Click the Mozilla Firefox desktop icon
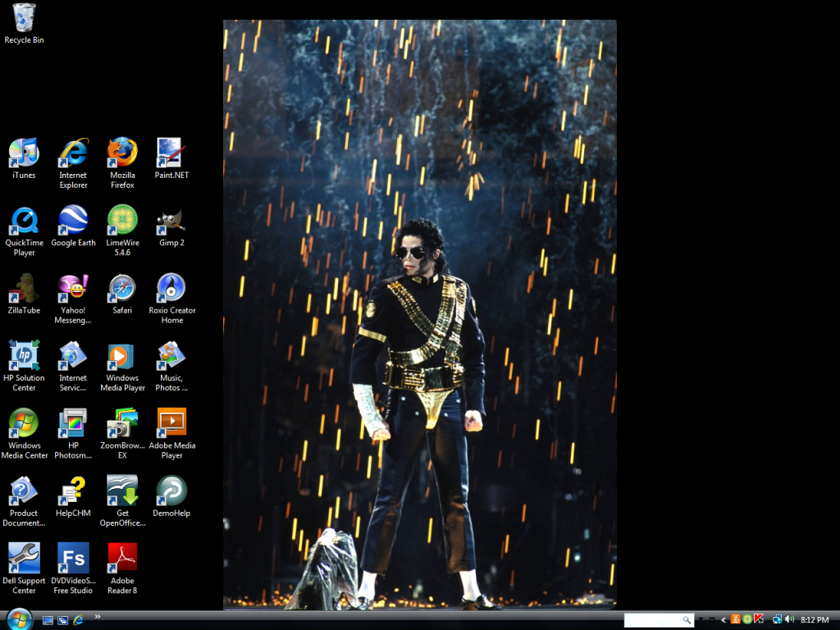 pos(122,163)
